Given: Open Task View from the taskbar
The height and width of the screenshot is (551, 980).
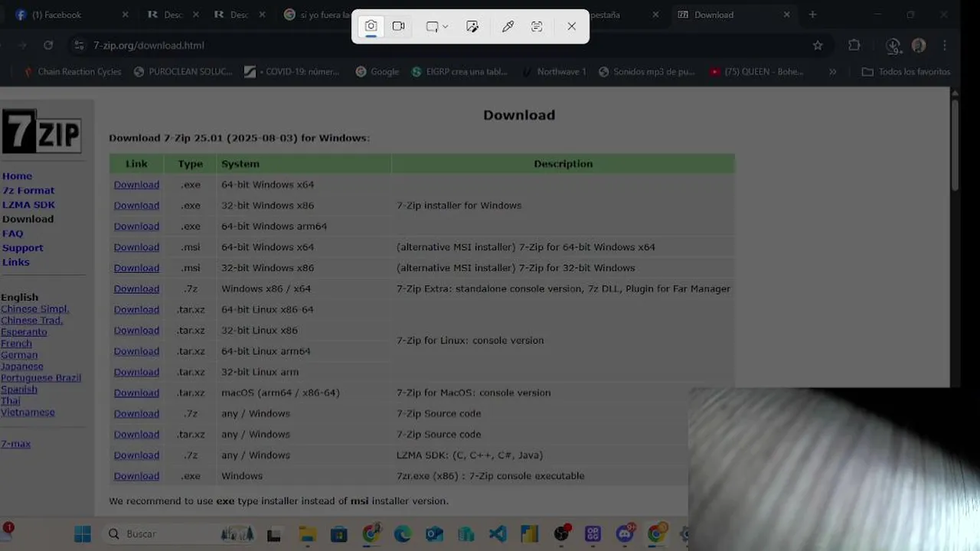Looking at the screenshot, I should [273, 534].
